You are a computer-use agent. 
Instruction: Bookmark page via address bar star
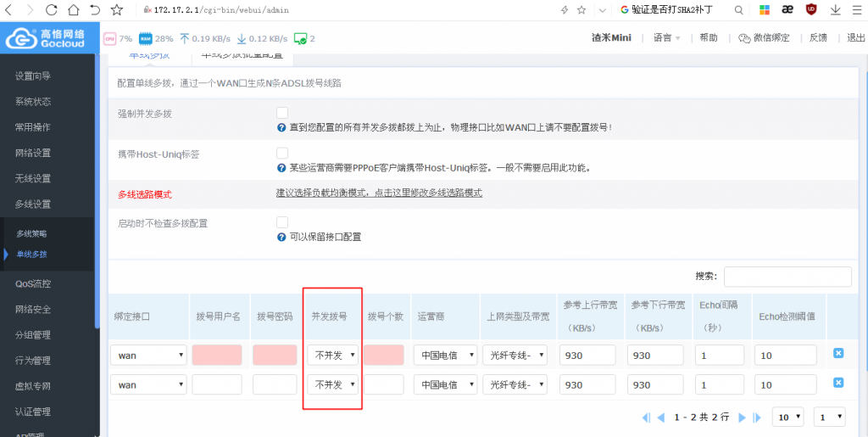pos(581,10)
